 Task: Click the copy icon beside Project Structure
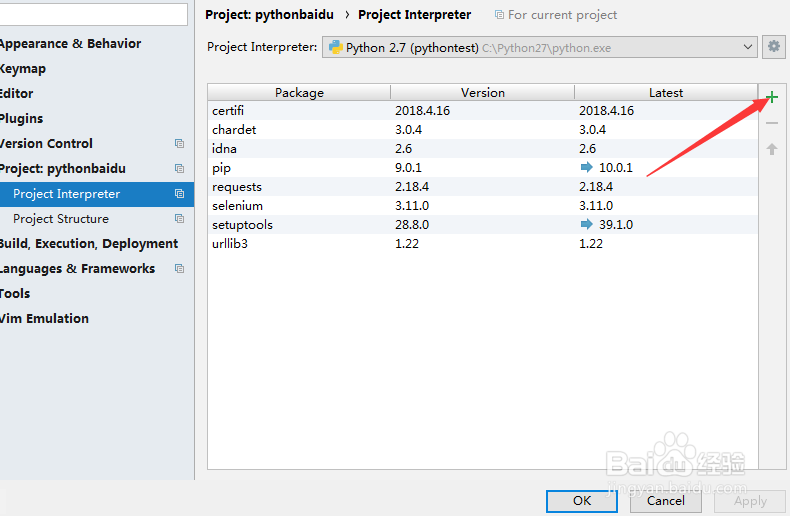pyautogui.click(x=179, y=219)
